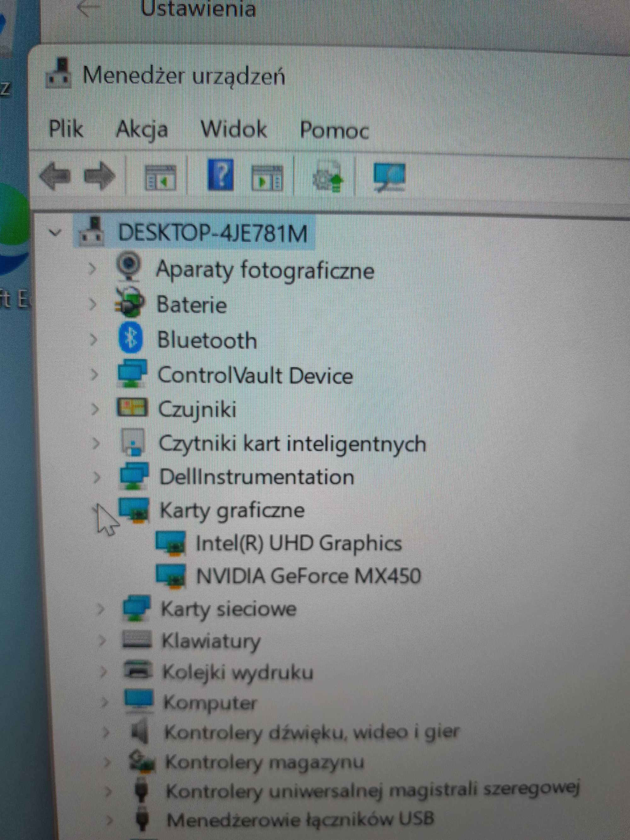Viewport: 630px width, 840px height.
Task: Toggle the console tree pane icon
Action: point(160,177)
